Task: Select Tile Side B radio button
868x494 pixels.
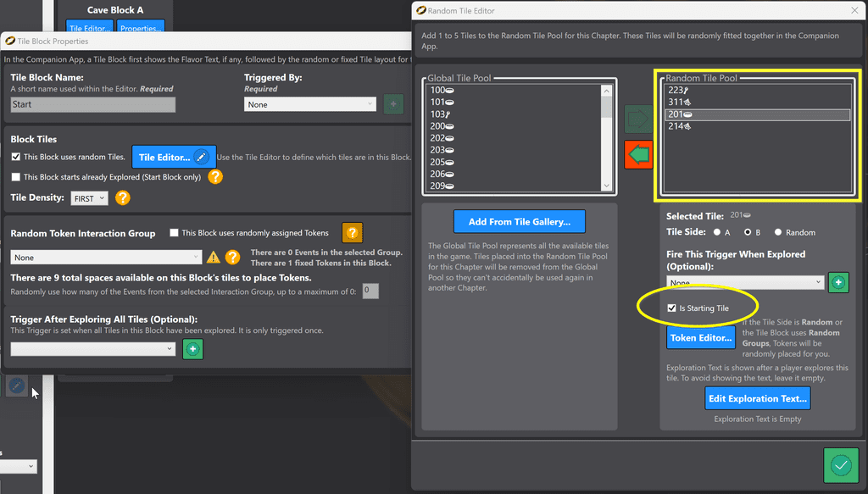Action: coord(748,232)
